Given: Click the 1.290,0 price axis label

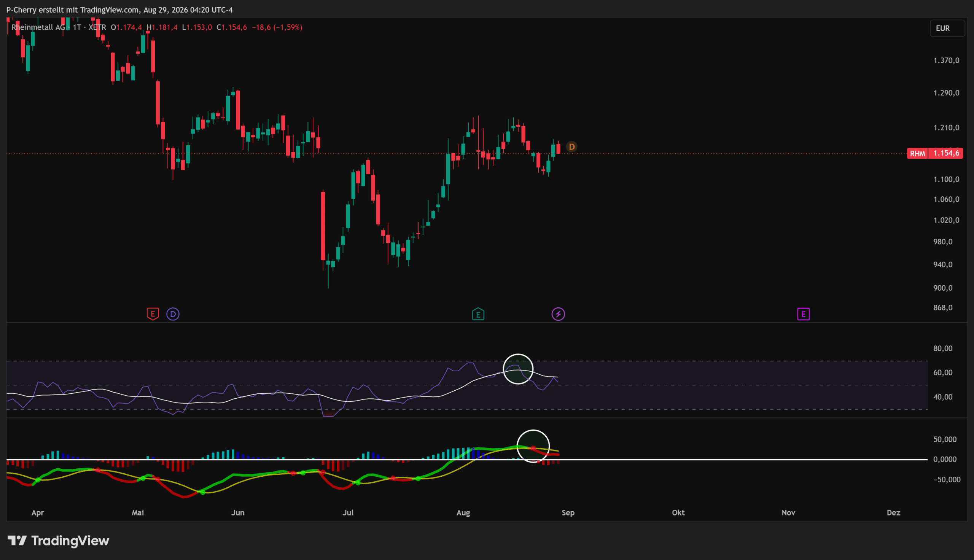Looking at the screenshot, I should coord(946,93).
